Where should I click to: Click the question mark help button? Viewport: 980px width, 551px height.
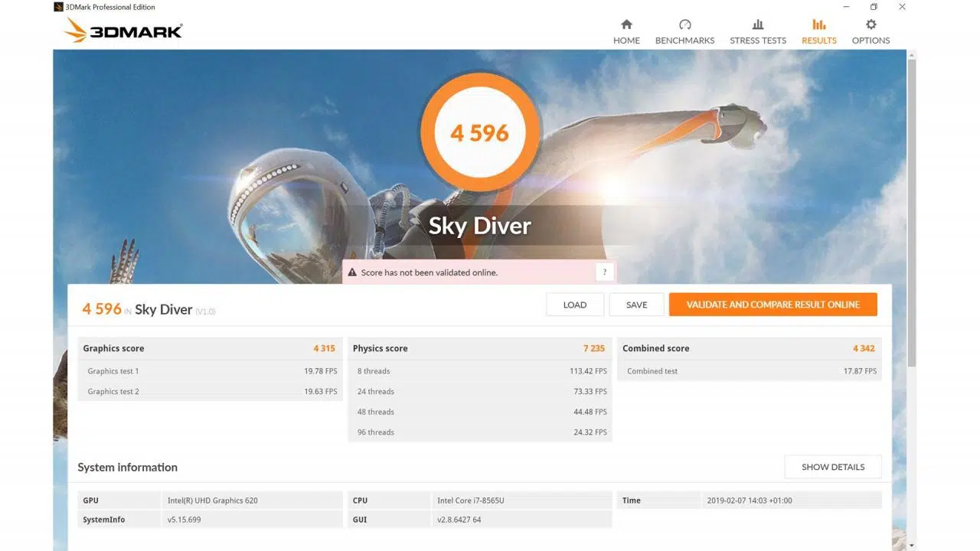[604, 272]
